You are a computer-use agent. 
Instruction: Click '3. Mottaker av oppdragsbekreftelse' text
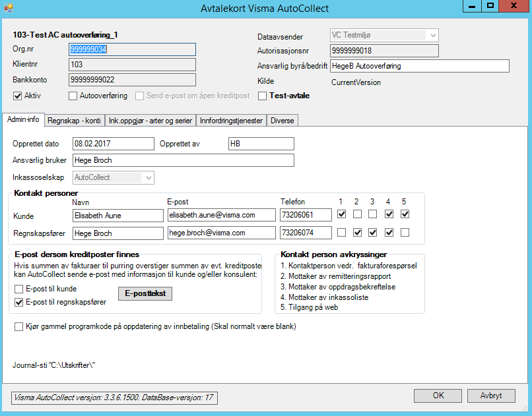click(338, 287)
